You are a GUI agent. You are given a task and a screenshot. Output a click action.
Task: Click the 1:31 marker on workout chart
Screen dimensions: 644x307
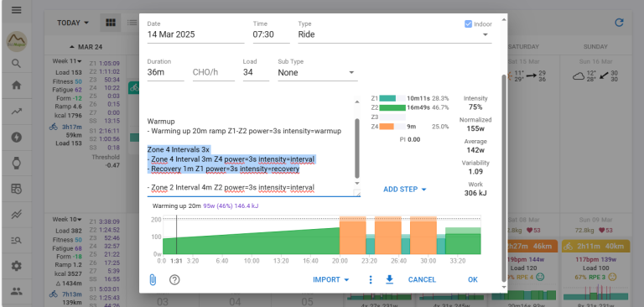[176, 261]
